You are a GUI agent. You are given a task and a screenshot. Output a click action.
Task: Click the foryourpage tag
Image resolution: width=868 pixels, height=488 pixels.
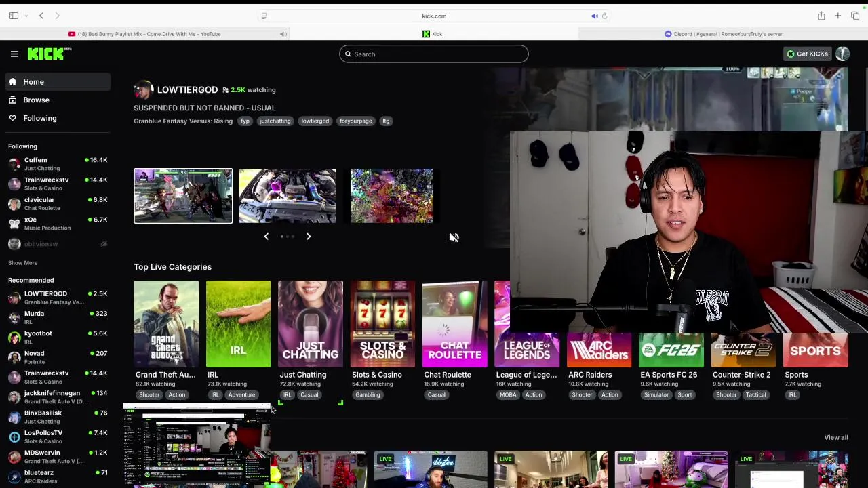pos(356,121)
